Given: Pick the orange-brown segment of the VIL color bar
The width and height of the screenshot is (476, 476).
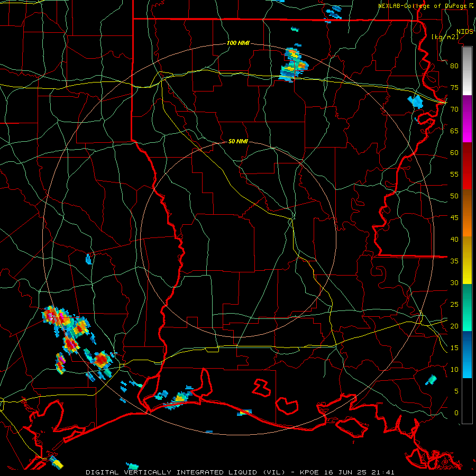Looking at the screenshot, I should (x=467, y=213).
